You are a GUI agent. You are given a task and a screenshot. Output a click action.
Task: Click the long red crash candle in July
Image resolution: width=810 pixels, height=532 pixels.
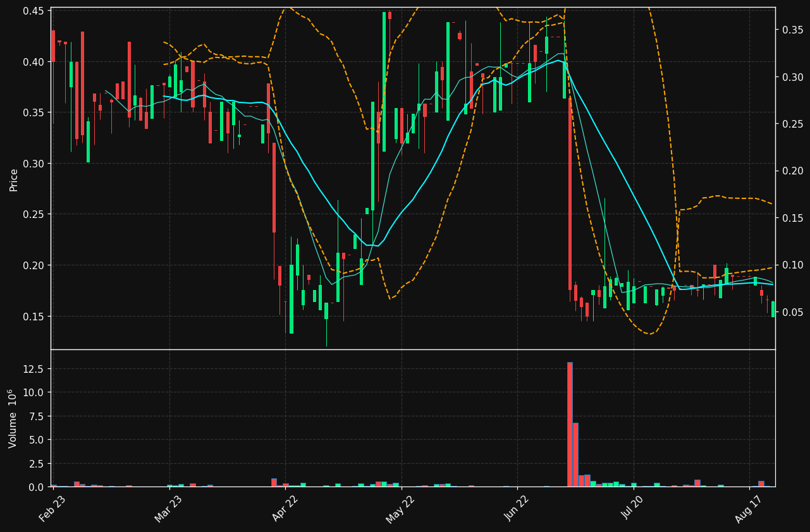[x=570, y=193]
